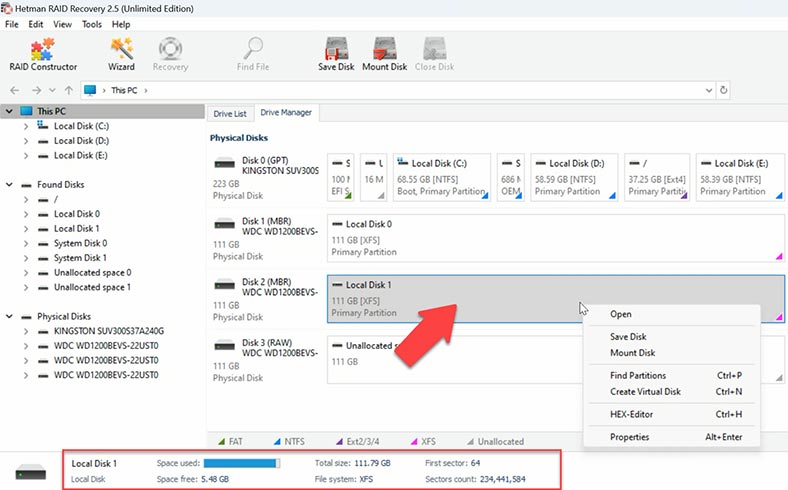Click the Space used progress bar
The width and height of the screenshot is (788, 490).
tap(242, 463)
